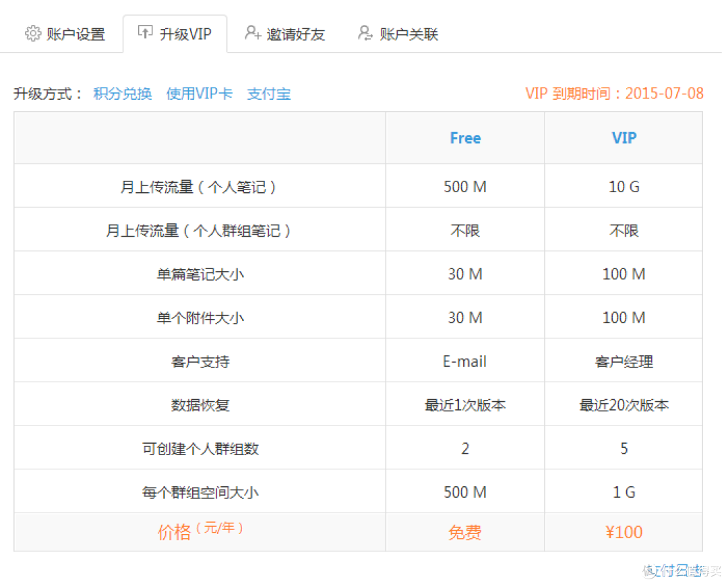
Task: Click the 免费 price cell
Action: pos(465,532)
